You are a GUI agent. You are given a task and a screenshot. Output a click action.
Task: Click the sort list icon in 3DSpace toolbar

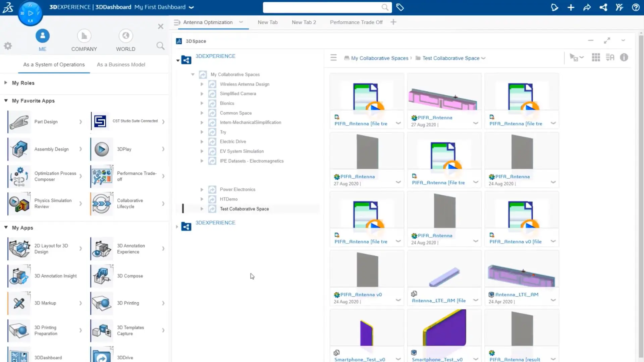pyautogui.click(x=610, y=57)
